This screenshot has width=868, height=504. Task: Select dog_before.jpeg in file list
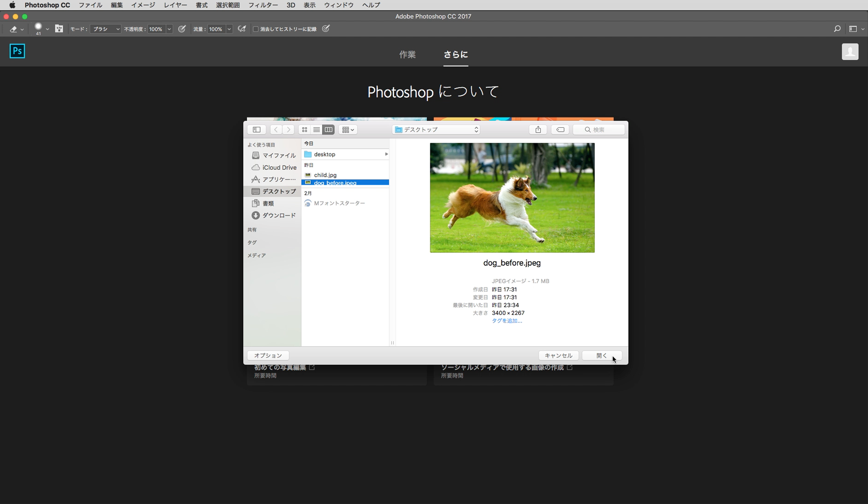pyautogui.click(x=345, y=183)
